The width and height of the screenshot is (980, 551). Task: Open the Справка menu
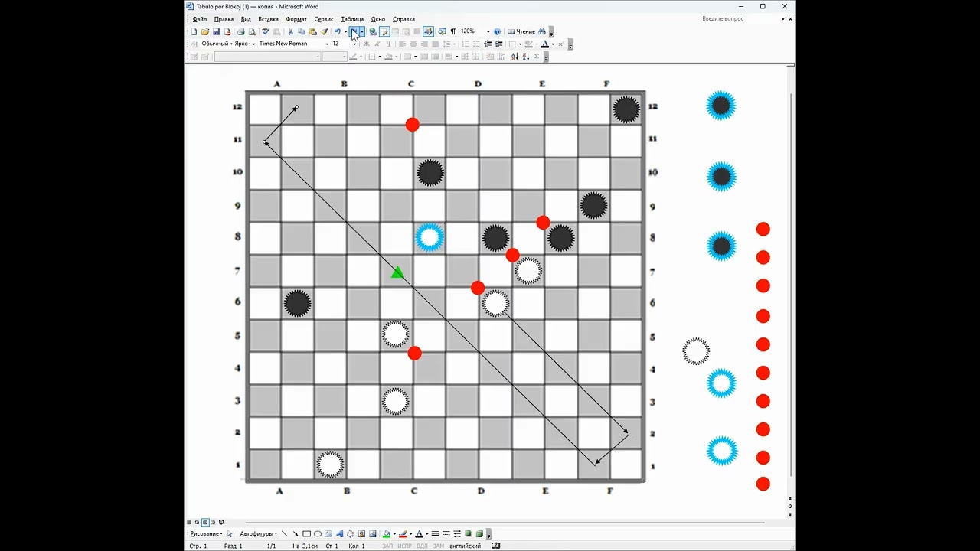tap(403, 19)
